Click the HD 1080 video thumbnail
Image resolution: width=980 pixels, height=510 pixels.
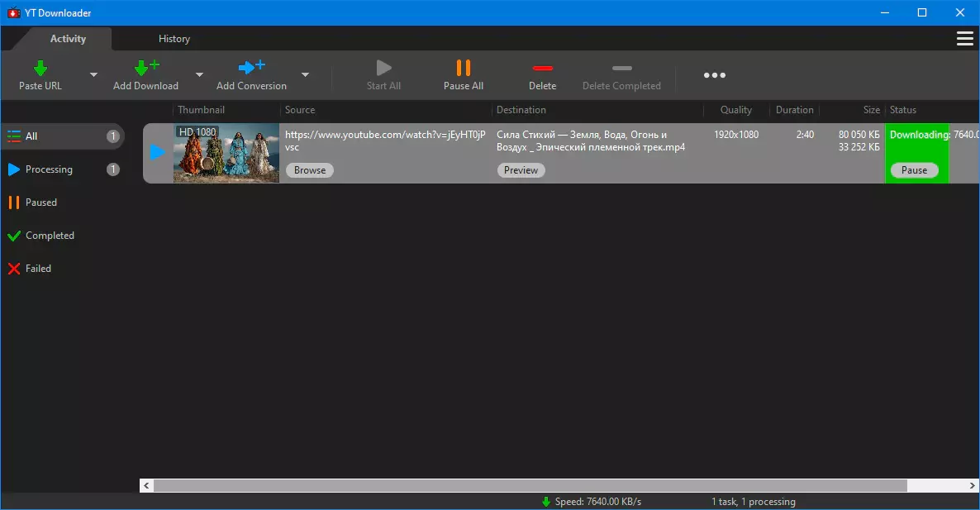[226, 154]
